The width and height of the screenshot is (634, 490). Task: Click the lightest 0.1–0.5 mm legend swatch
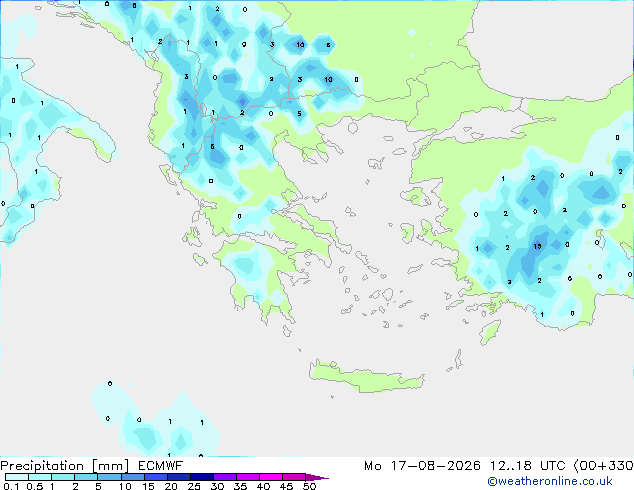(x=17, y=477)
